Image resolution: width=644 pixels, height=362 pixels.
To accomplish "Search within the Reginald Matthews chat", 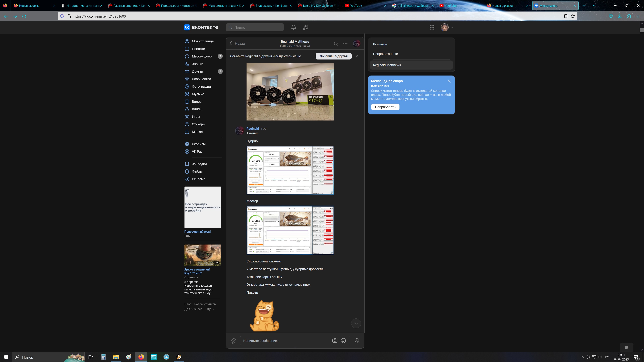I will click(336, 43).
